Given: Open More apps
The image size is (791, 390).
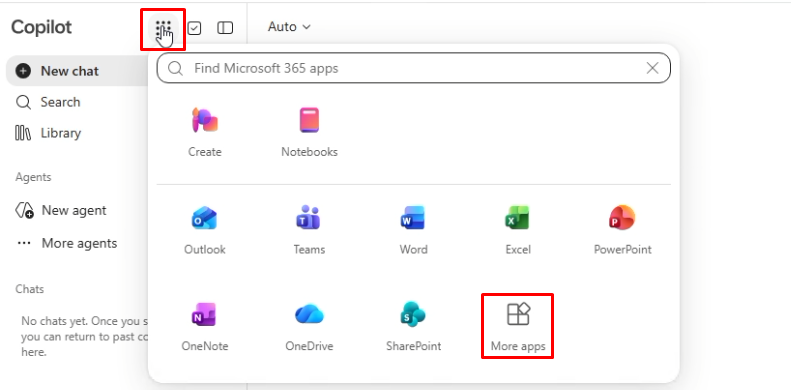Looking at the screenshot, I should (x=518, y=326).
